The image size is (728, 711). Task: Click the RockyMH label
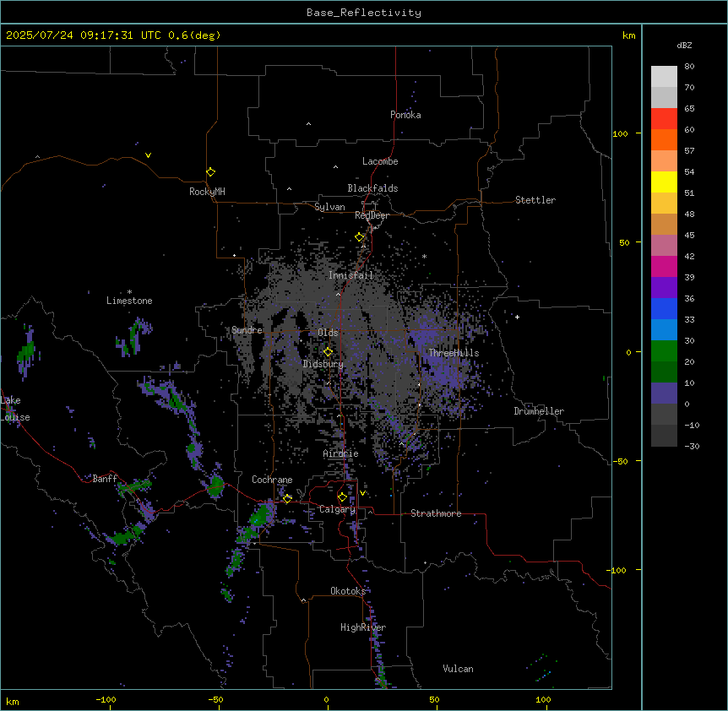click(207, 192)
